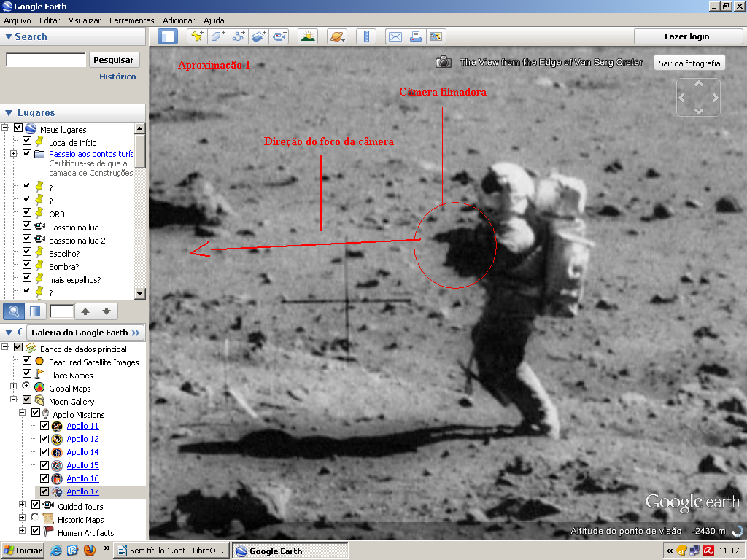Record a tour with camera icon

pyautogui.click(x=279, y=36)
